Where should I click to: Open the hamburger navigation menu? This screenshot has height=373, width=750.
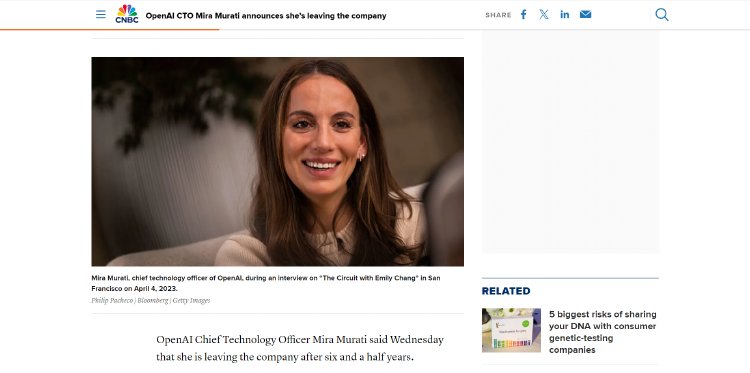100,14
